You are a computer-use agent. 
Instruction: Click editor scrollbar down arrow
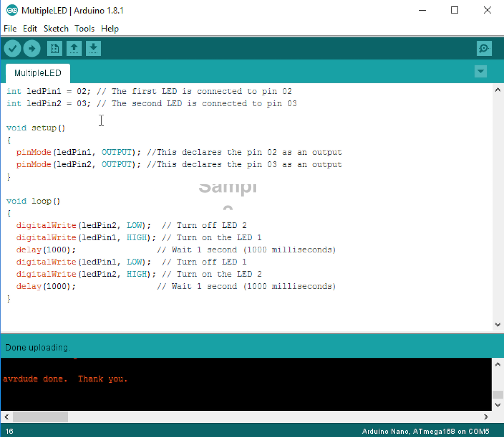tap(498, 325)
